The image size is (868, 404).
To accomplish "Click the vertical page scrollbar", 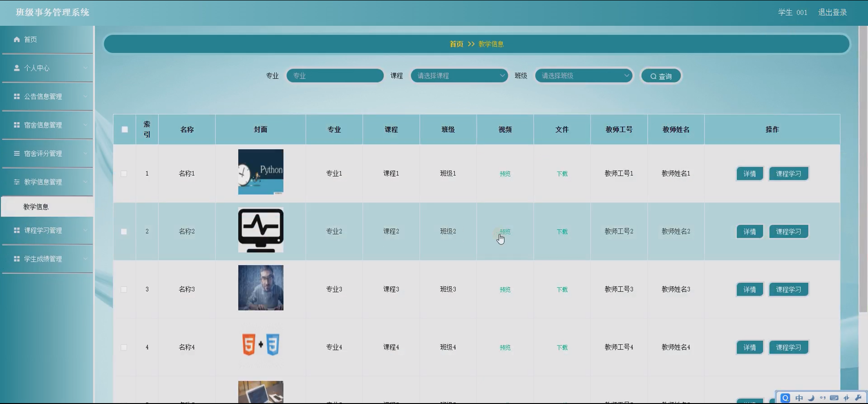I will [x=863, y=169].
